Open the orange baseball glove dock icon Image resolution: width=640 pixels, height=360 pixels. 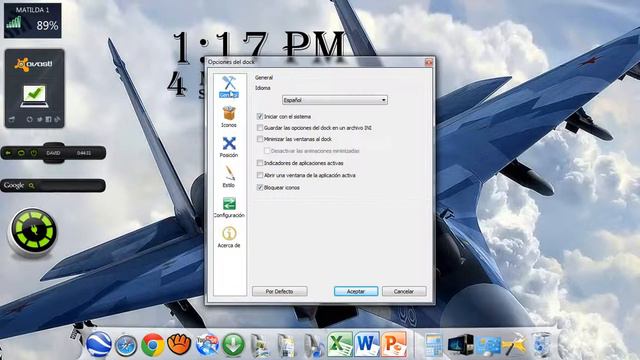tap(179, 344)
